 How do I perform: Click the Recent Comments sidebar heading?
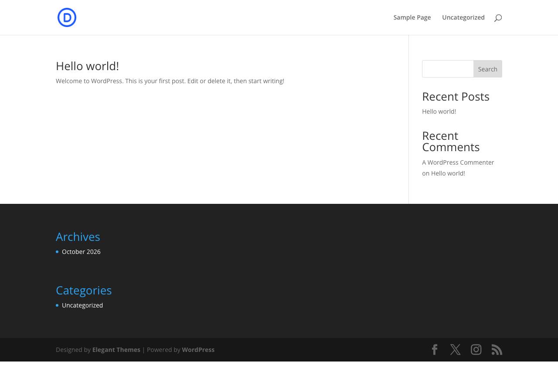(x=451, y=141)
